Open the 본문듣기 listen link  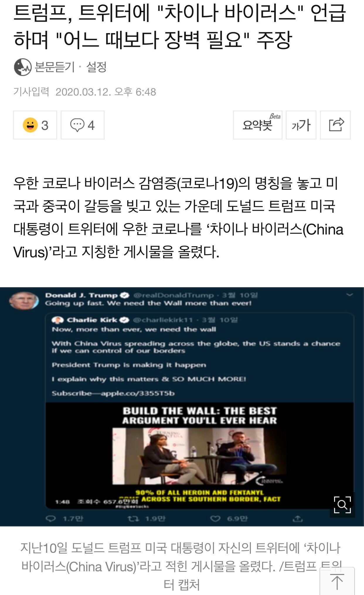[x=55, y=67]
